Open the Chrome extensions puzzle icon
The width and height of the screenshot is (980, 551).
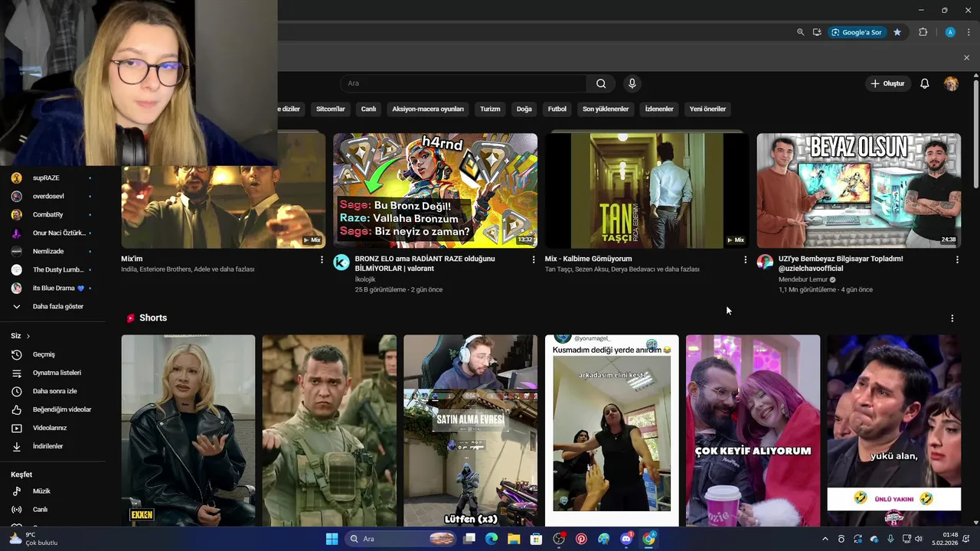[x=923, y=32]
